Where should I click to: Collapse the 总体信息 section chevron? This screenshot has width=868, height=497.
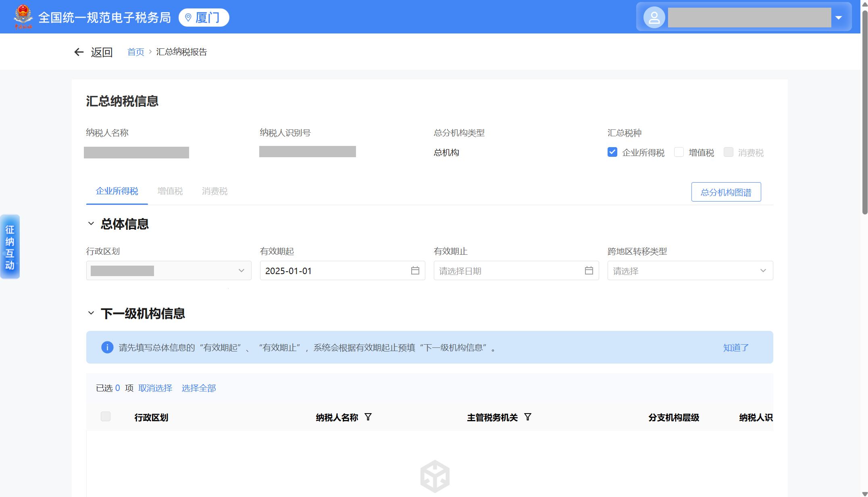click(91, 223)
